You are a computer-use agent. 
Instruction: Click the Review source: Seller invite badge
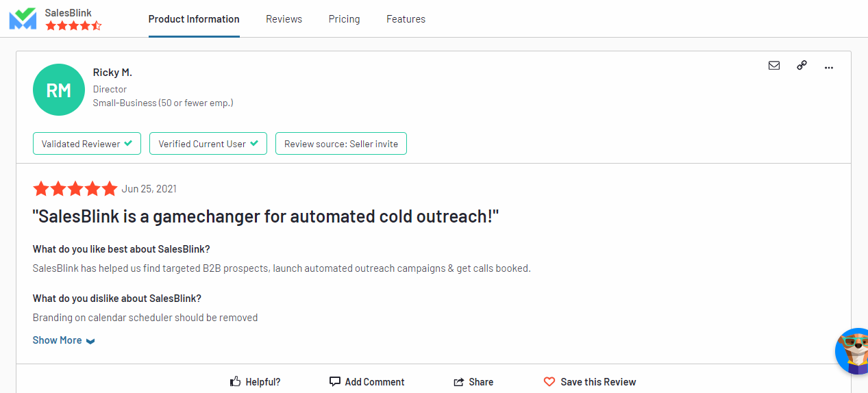tap(341, 144)
